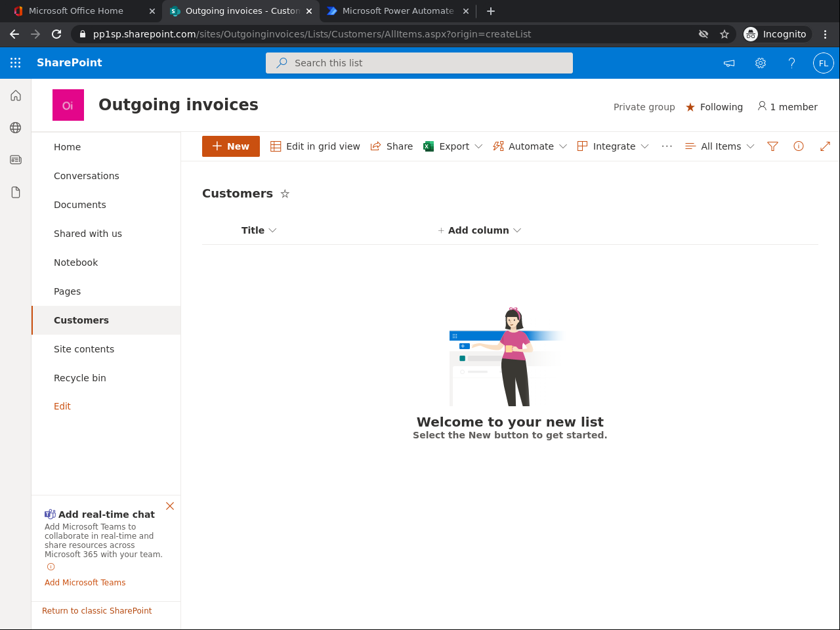Open the megaphone notifications icon

pos(729,63)
